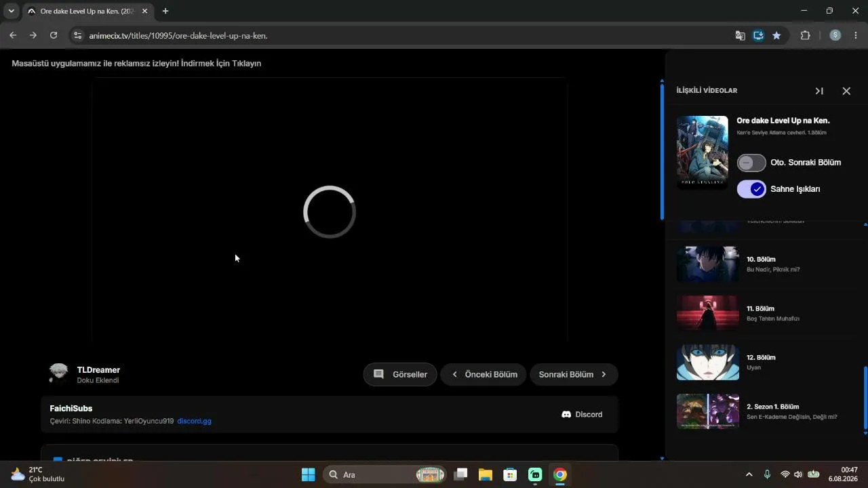Select the '10. Bölüm' episode title

click(761, 260)
